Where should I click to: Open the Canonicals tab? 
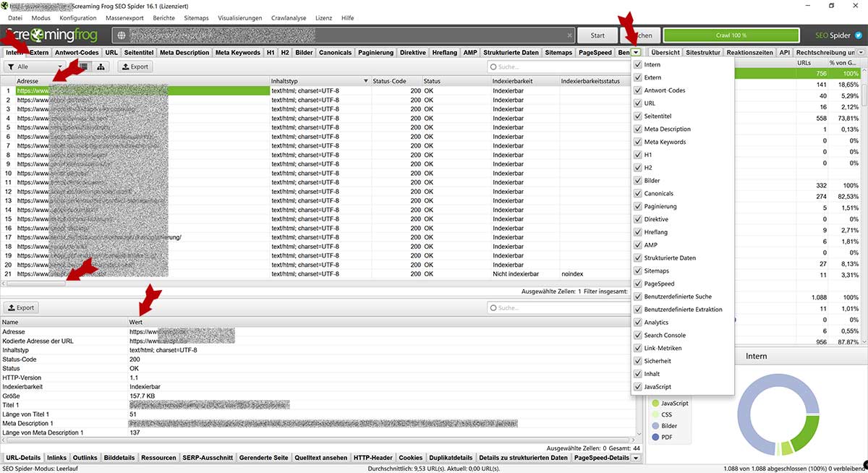pos(335,52)
